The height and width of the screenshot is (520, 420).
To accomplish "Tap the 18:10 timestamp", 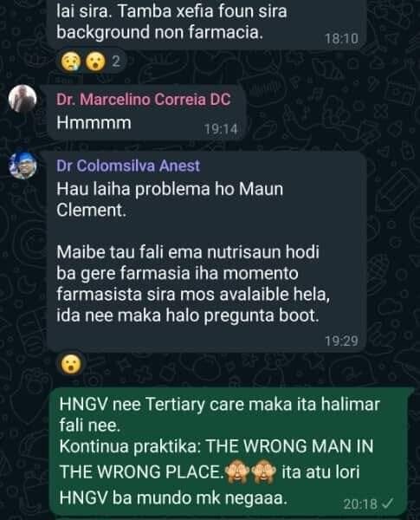I will pos(341,39).
